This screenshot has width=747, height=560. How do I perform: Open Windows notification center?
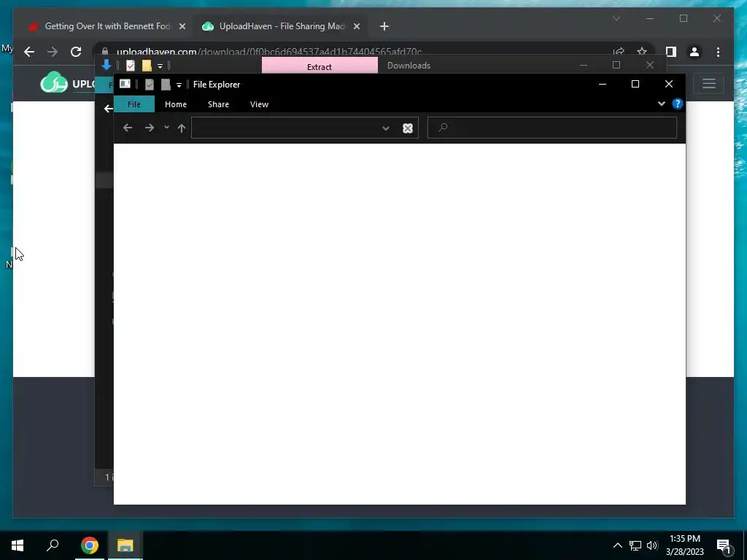pyautogui.click(x=724, y=545)
